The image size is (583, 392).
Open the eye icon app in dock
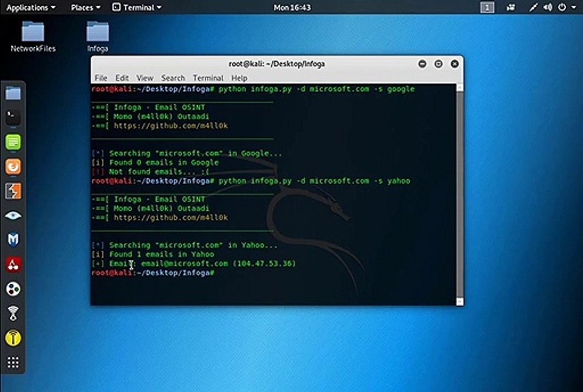point(13,216)
